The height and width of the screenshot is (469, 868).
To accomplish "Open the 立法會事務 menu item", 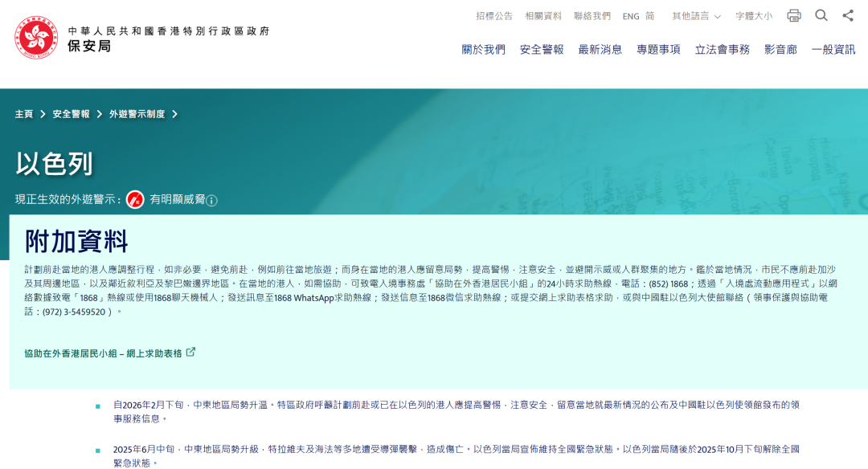I will 722,49.
